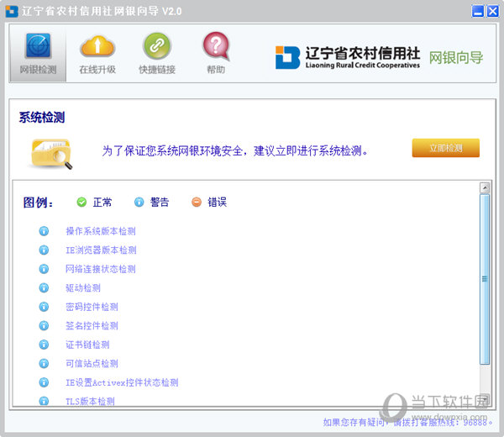Screen dimensions: 504x437
Task: Click info icon beside 证书链检测
Action: [x=44, y=345]
